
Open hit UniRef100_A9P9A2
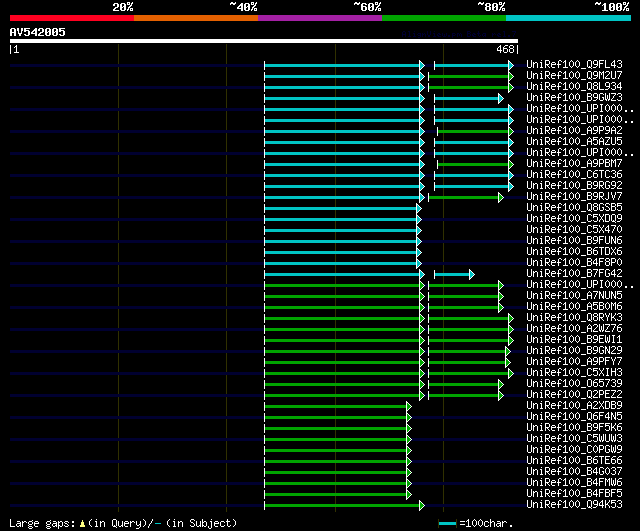(574, 131)
